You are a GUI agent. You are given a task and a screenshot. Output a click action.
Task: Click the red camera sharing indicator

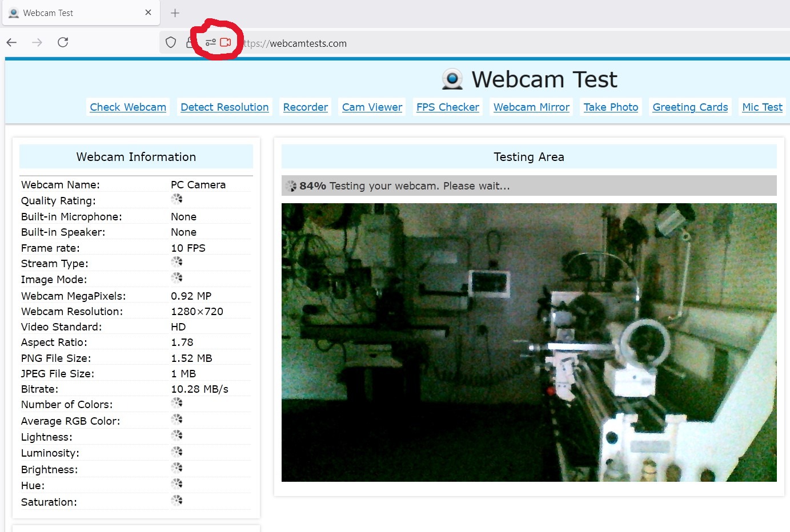coord(226,42)
